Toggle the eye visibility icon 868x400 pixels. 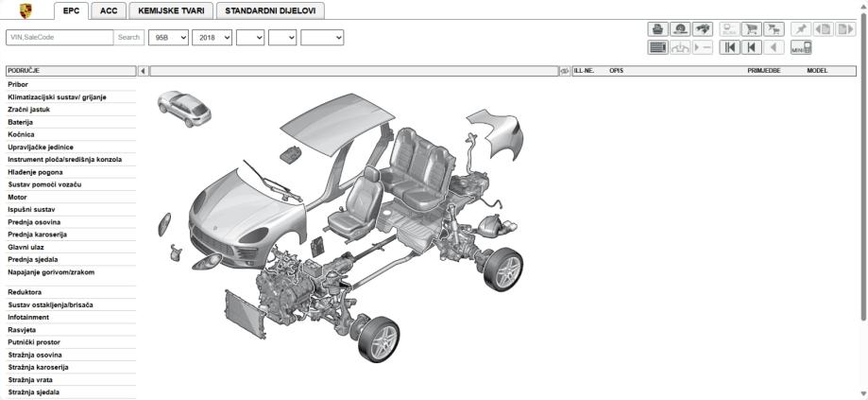click(565, 71)
